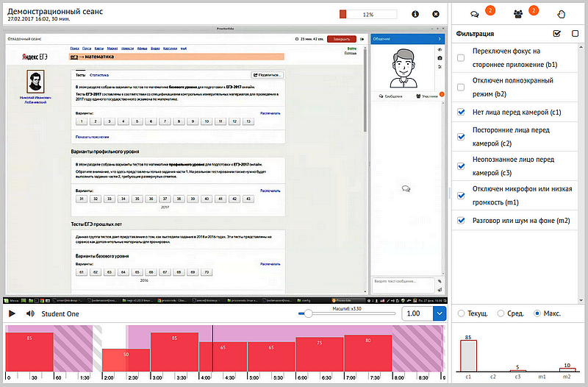Open playback speed dropdown arrow
Viewport: 588px width, 387px height.
(x=440, y=313)
